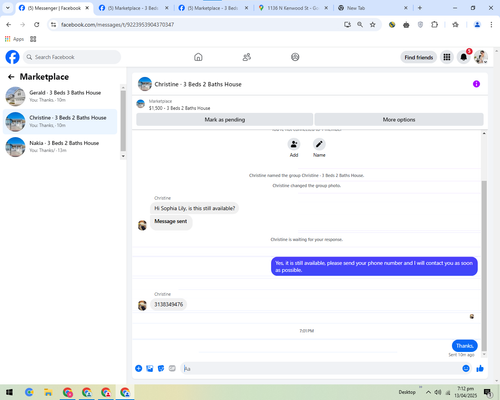Open Facebook home via logo

[12, 57]
